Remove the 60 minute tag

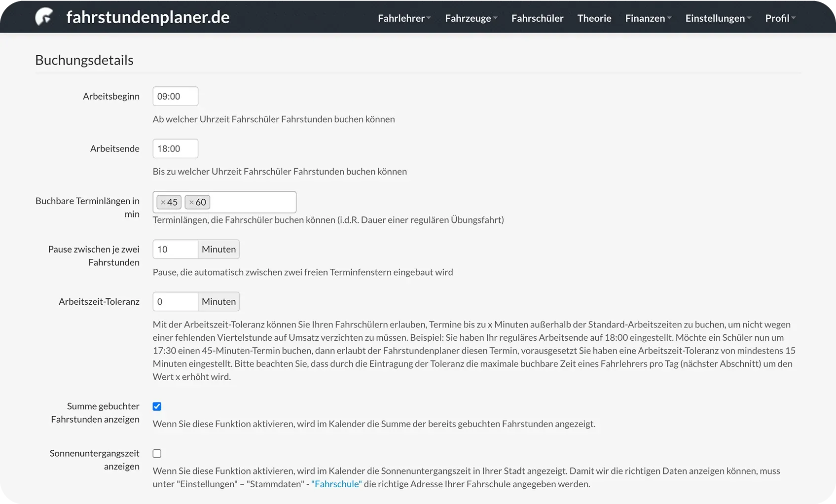(191, 202)
